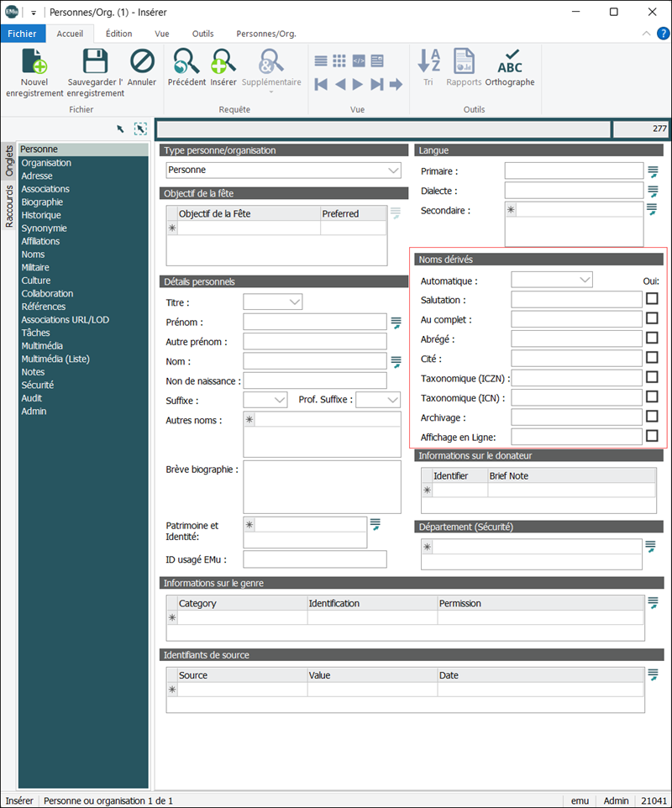Click the Brève biographie text area
672x808 pixels.
[322, 487]
